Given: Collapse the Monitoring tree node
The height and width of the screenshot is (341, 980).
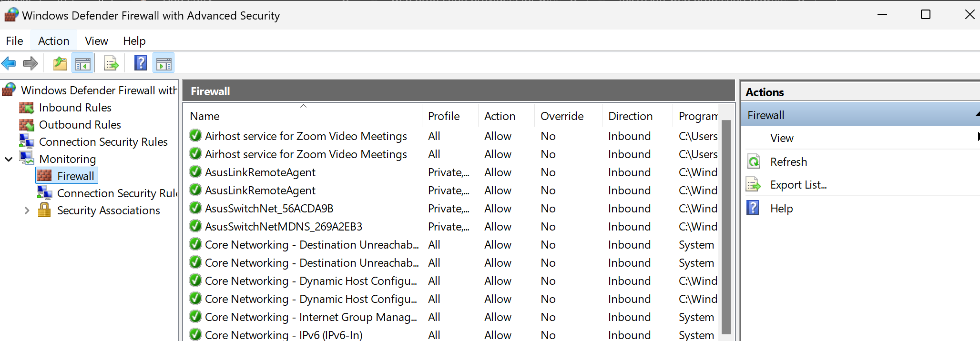Looking at the screenshot, I should coord(9,159).
